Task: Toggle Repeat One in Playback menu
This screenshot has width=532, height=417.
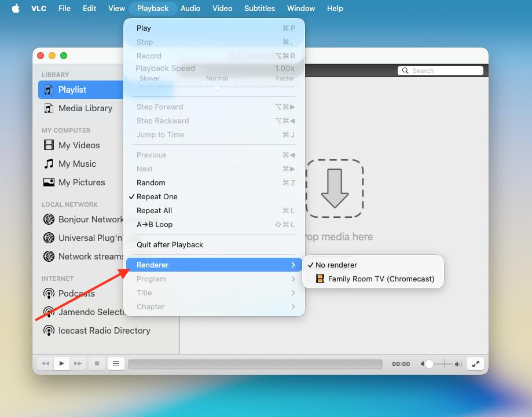Action: click(x=214, y=196)
